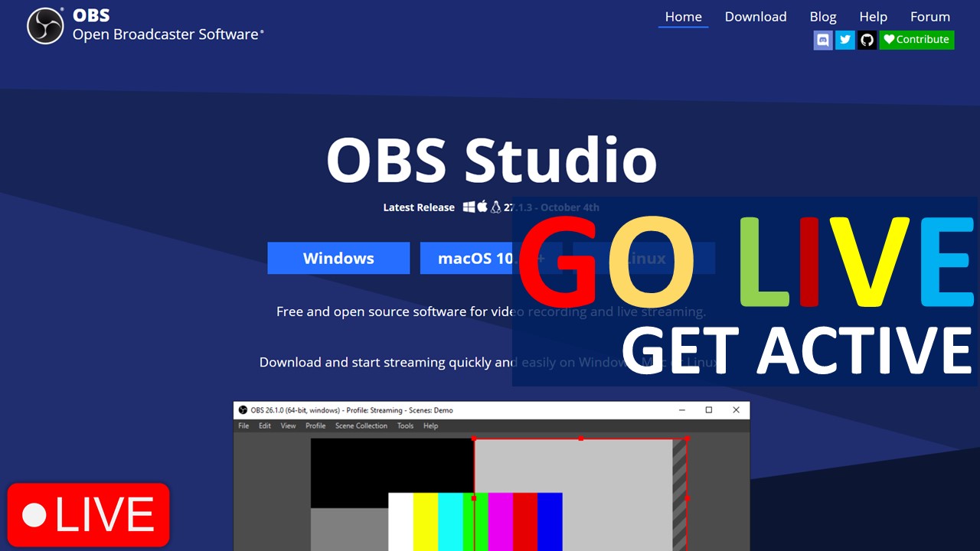980x551 pixels.
Task: Open Edit menu in OBS window
Action: [x=265, y=426]
